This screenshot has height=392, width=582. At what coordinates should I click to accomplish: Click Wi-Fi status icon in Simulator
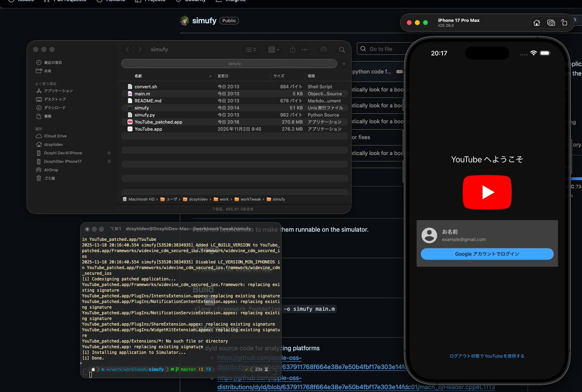[x=534, y=52]
